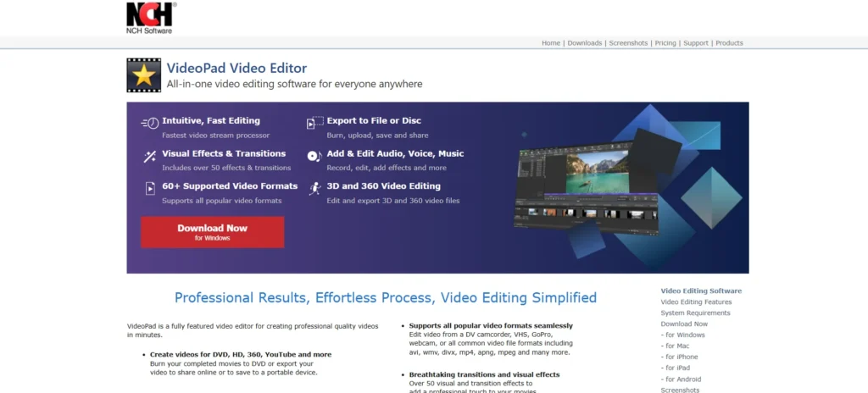Select the for iPhone sidebar link
868x393 pixels.
[x=679, y=357]
